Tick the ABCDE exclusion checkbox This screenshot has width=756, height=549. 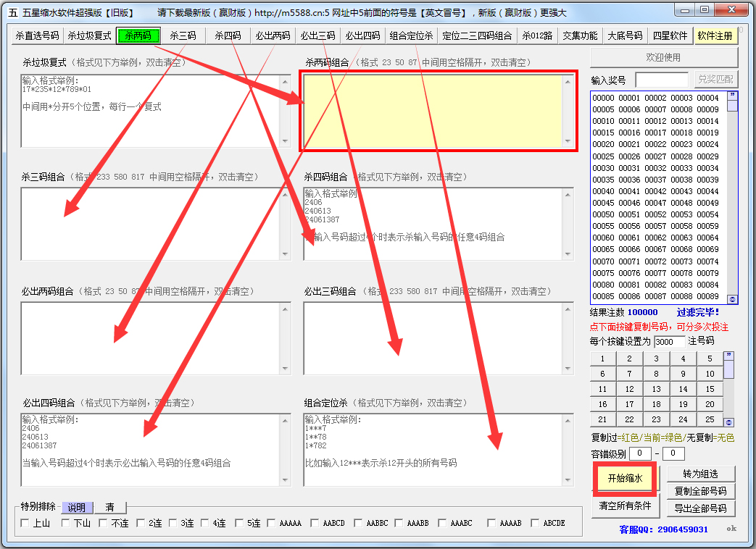click(536, 523)
